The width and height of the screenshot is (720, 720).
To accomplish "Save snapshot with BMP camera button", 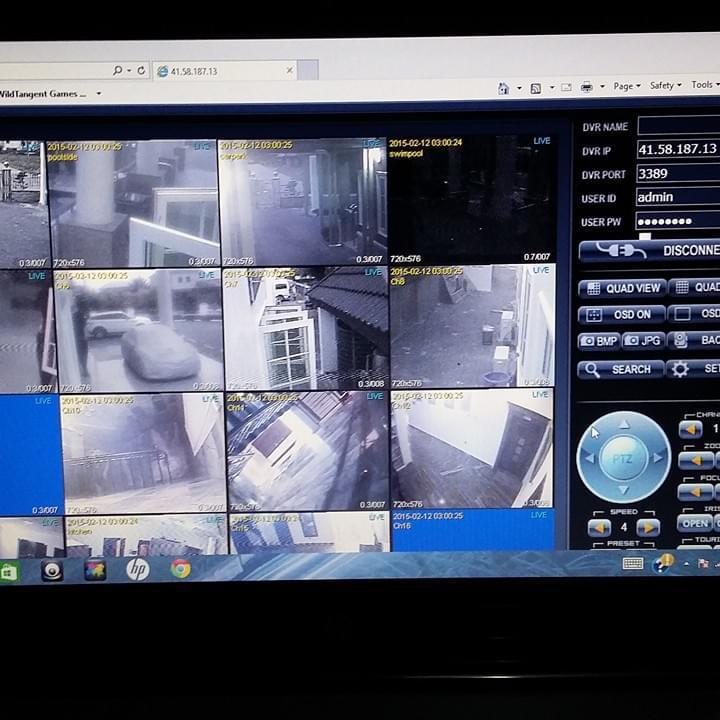I will coord(599,341).
